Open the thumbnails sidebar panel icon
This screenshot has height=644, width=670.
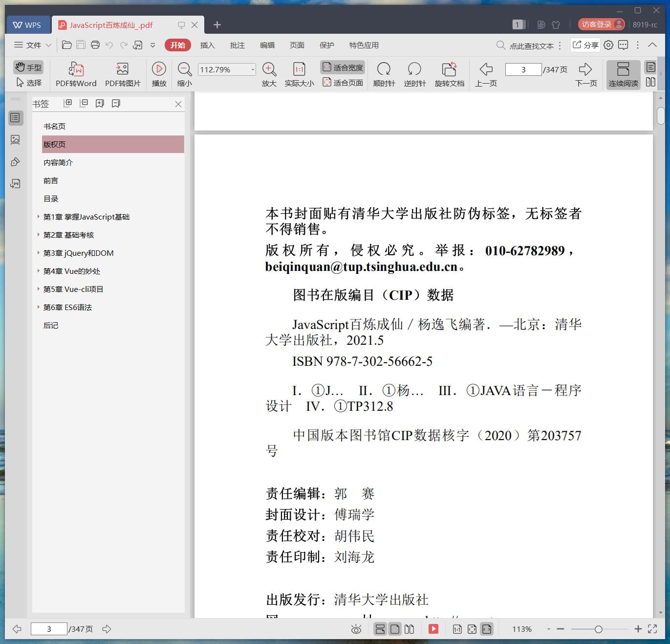[x=15, y=140]
